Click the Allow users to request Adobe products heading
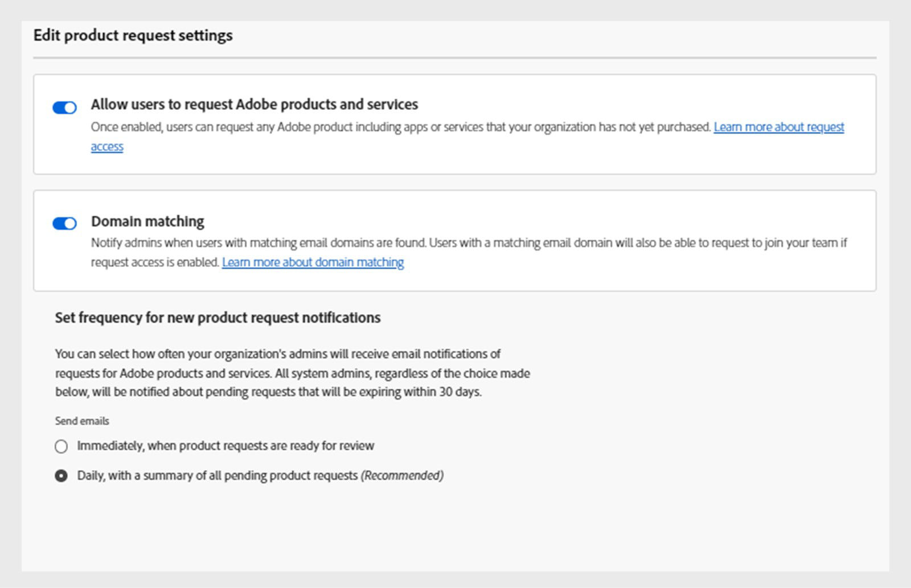This screenshot has width=911, height=588. click(255, 105)
